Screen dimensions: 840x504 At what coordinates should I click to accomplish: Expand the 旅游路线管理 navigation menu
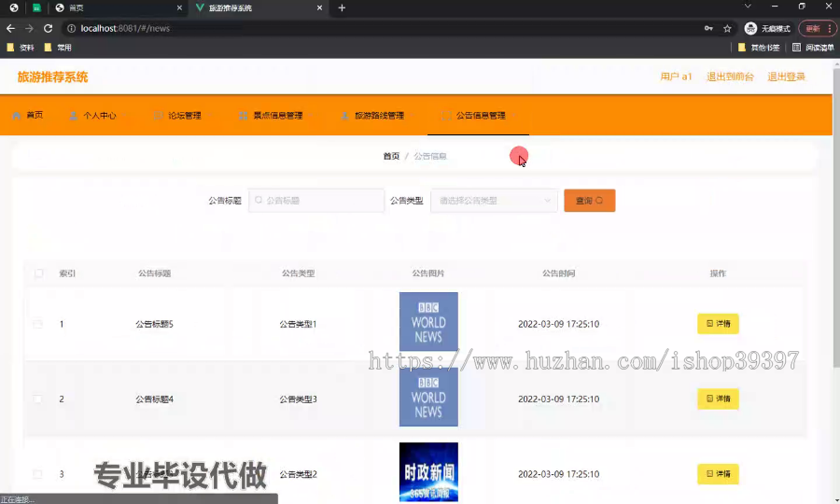coord(378,115)
